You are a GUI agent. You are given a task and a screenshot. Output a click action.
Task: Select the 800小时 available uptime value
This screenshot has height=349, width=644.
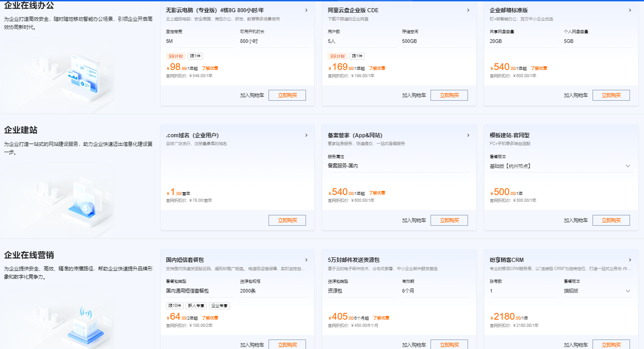click(x=249, y=41)
